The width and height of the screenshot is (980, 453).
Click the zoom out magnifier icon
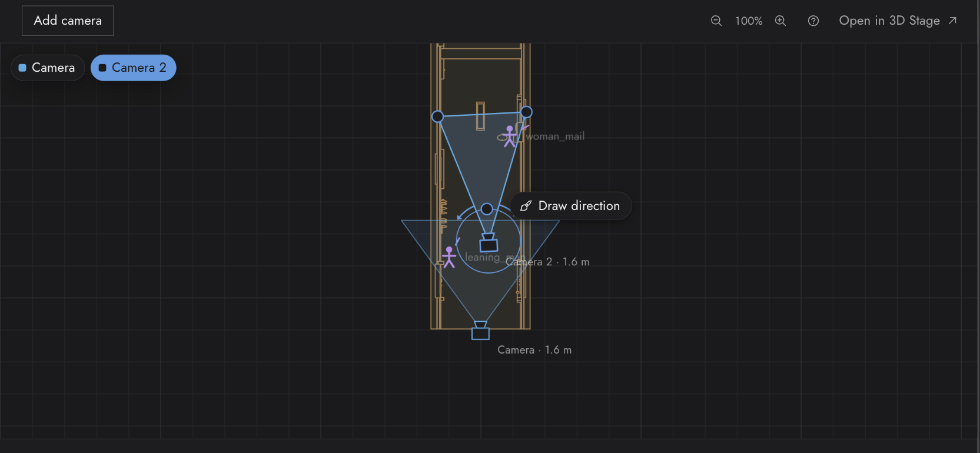click(x=716, y=21)
